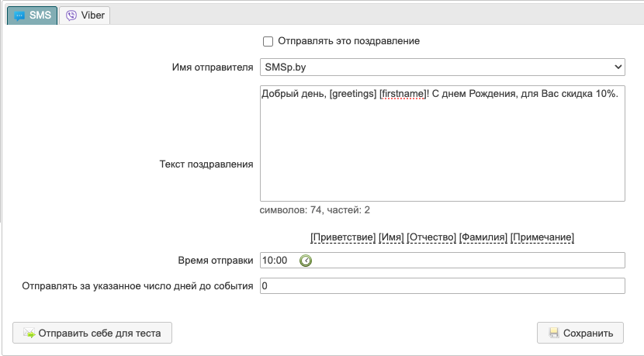Insert the [Примечание] placeholder
This screenshot has width=644, height=356.
[x=542, y=237]
